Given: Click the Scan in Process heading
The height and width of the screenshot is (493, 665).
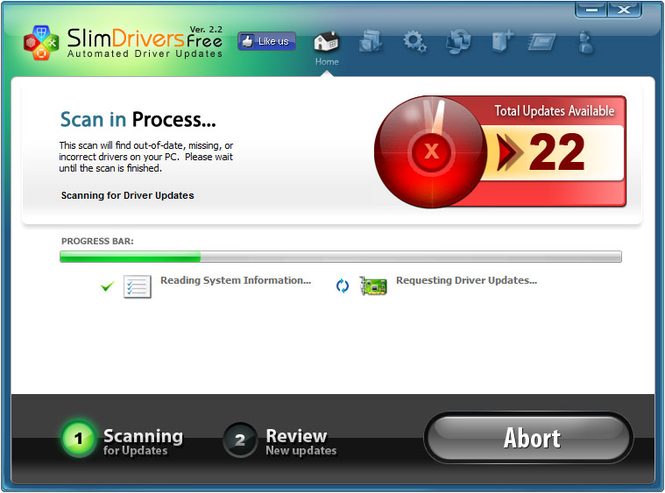Looking at the screenshot, I should 138,119.
